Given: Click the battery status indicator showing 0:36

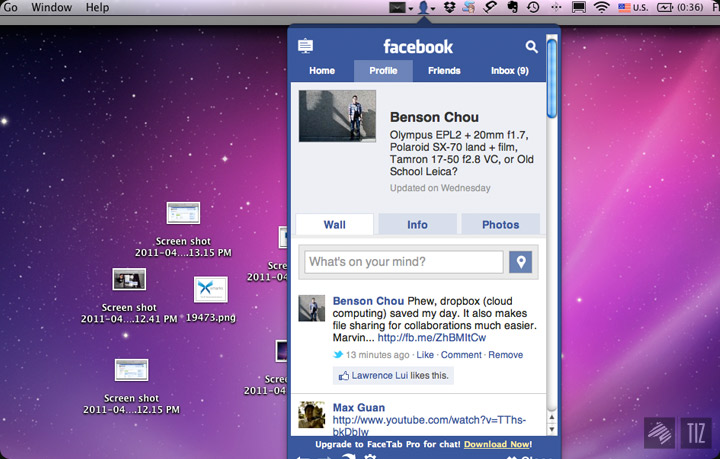Looking at the screenshot, I should (678, 8).
